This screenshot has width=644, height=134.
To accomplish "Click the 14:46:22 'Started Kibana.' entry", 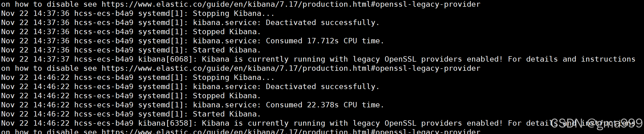I will tap(131, 114).
